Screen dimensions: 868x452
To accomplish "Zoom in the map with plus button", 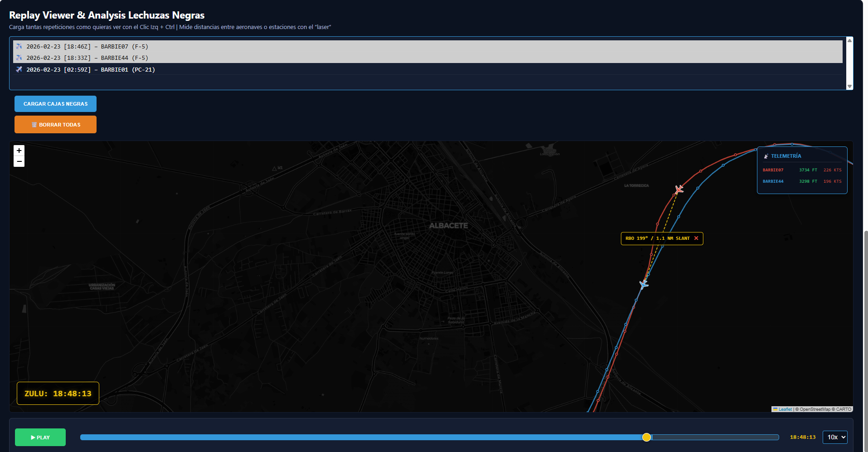I will click(x=19, y=151).
